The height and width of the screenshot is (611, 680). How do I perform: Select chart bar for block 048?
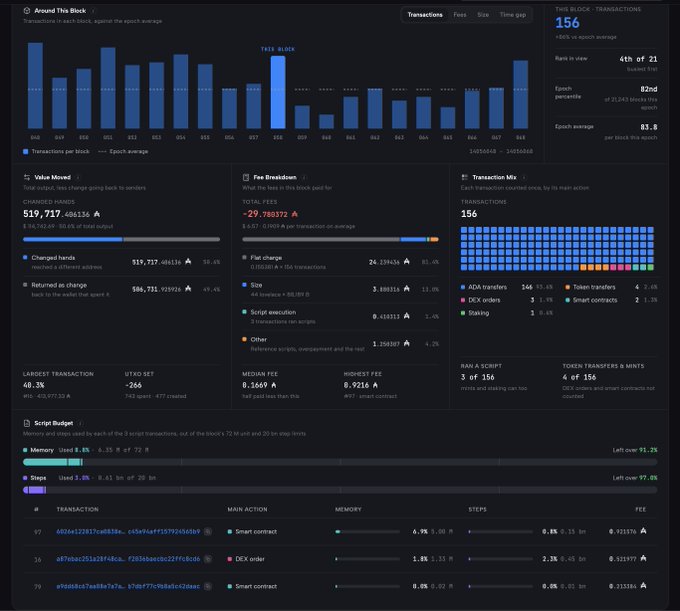[x=35, y=85]
